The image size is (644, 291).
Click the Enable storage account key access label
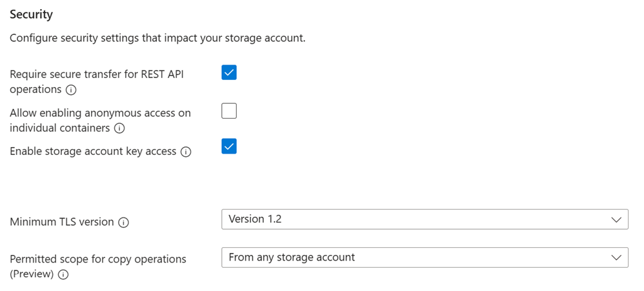pos(93,152)
